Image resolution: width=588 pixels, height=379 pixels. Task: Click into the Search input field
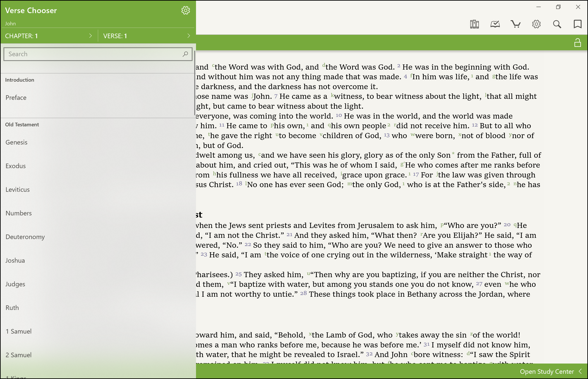(93, 54)
